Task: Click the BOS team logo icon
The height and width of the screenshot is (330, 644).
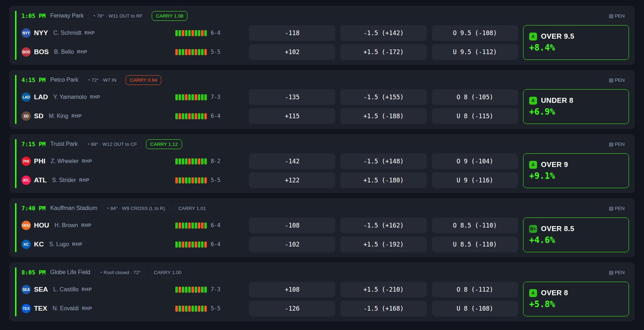Action: coord(26,52)
